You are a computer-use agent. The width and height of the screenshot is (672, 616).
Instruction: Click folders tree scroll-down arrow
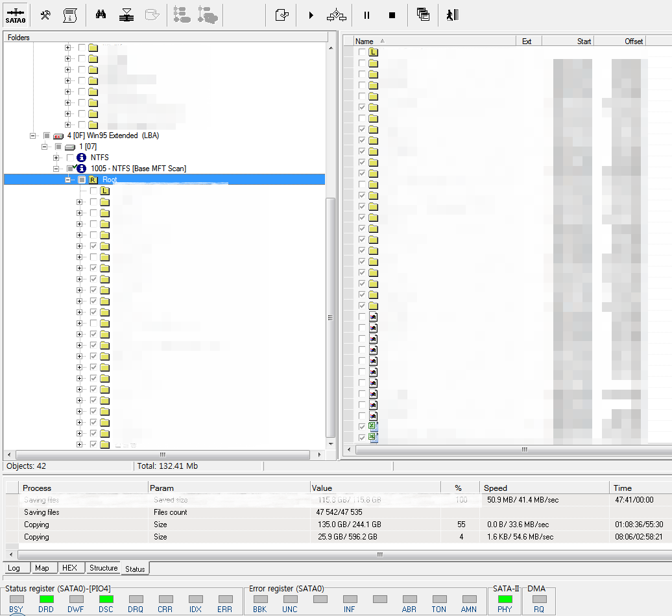pos(330,444)
